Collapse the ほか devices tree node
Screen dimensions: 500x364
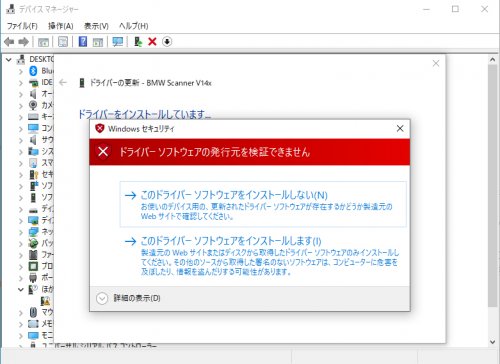tap(21, 289)
